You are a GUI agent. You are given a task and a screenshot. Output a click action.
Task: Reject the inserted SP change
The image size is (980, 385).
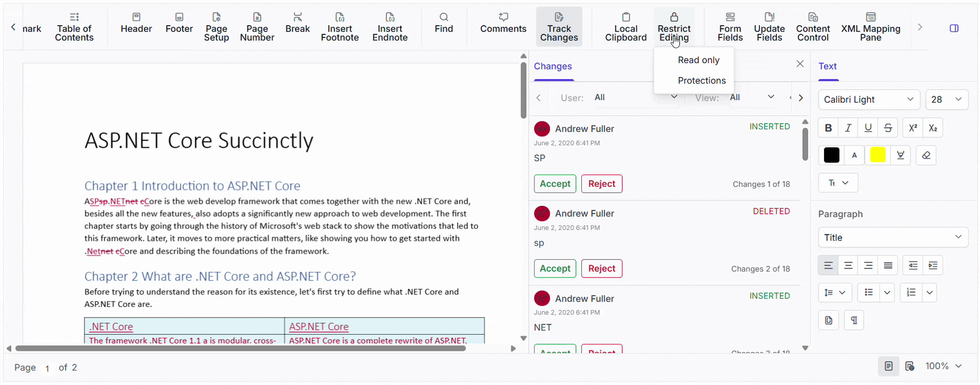coord(602,183)
